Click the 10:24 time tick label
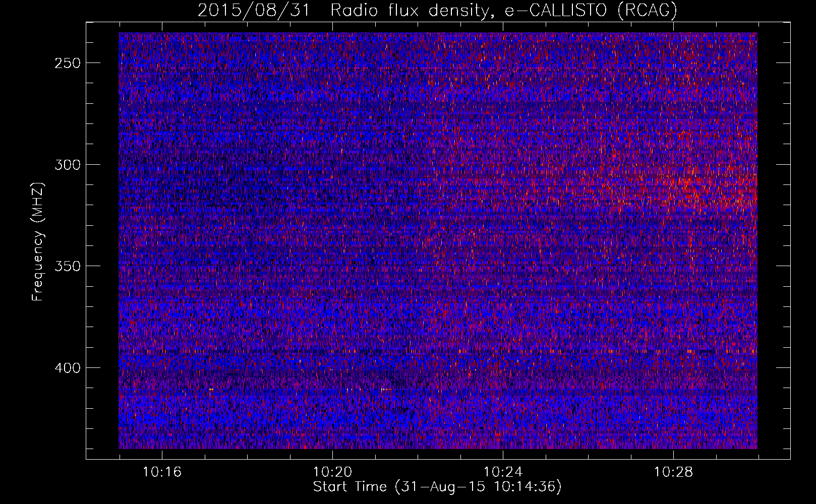This screenshot has width=816, height=504. (x=503, y=472)
